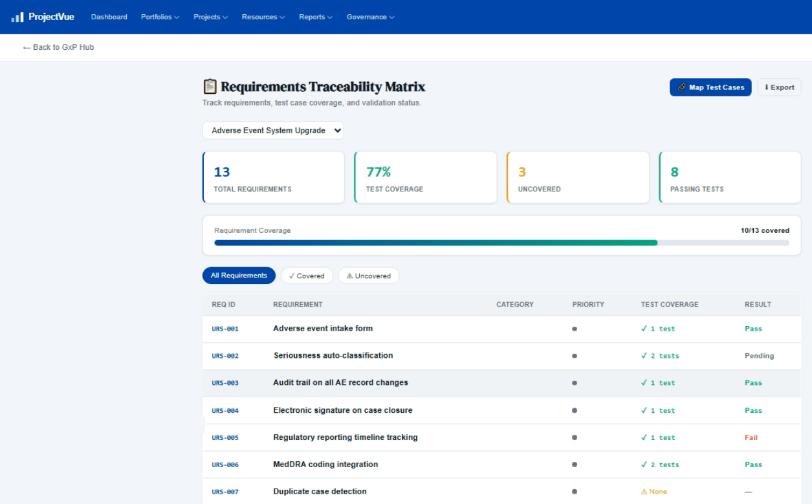Open the Adverse Event System Upgrade project selector
Image resolution: width=812 pixels, height=504 pixels.
tap(273, 130)
